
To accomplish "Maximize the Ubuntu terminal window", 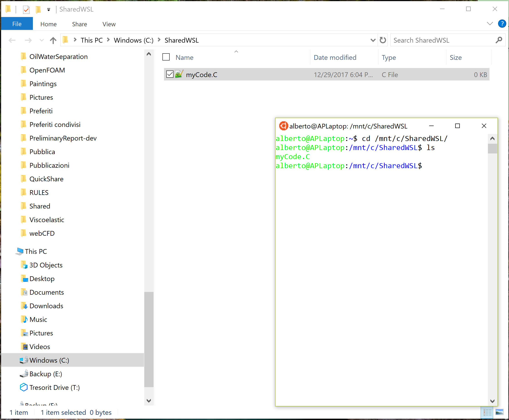I will point(458,126).
